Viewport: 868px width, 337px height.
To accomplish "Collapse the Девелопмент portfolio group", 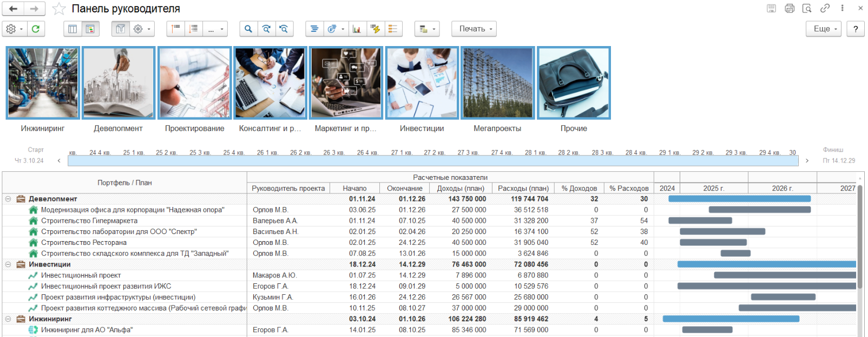I will click(x=8, y=199).
